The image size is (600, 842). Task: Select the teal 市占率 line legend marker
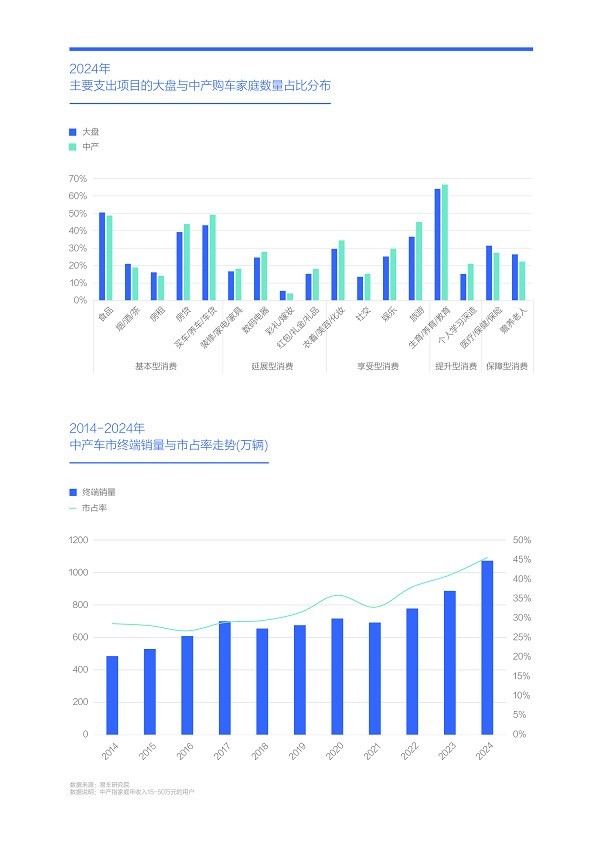pos(73,508)
